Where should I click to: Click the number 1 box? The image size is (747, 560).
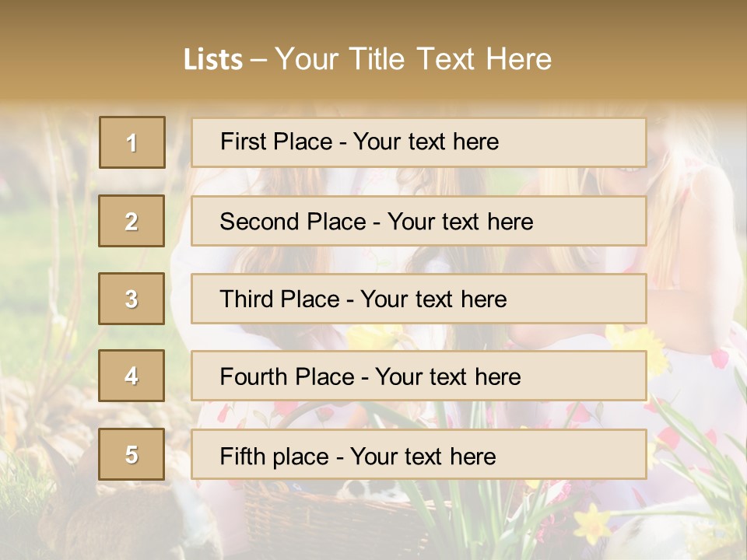click(132, 142)
